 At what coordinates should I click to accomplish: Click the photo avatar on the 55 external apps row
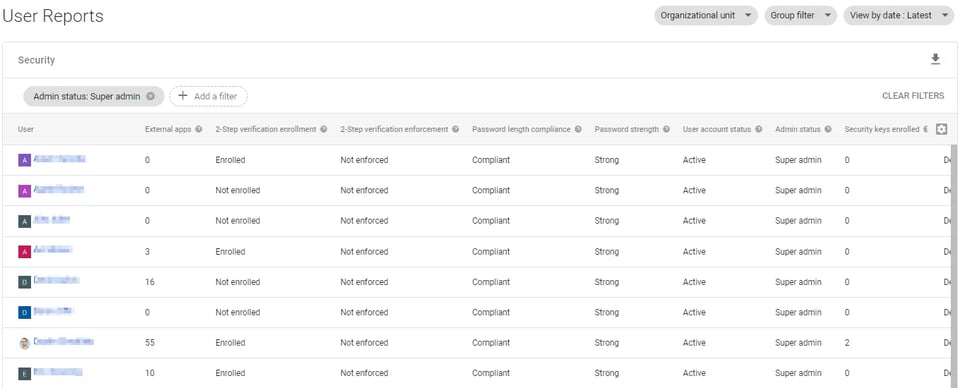click(x=24, y=343)
